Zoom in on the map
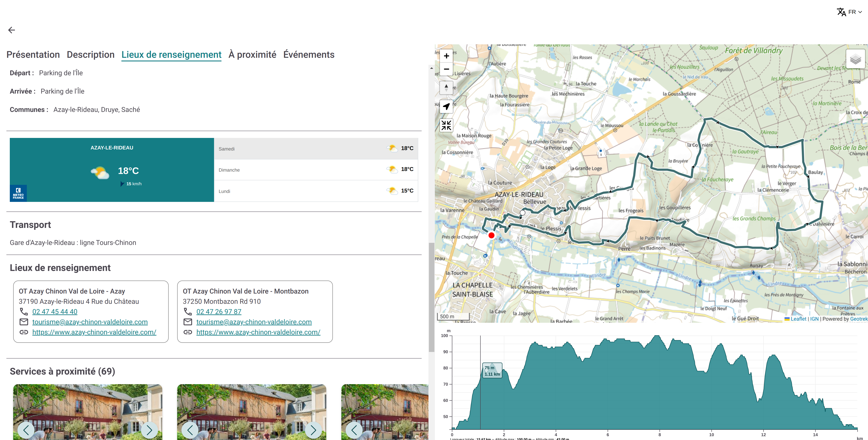 [447, 56]
